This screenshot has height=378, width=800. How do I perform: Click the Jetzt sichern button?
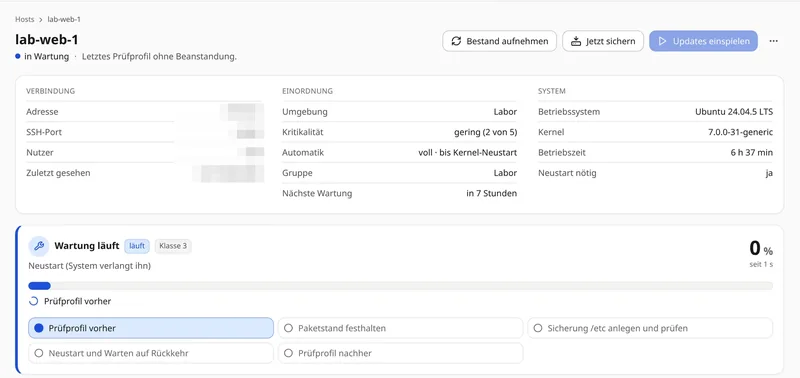603,41
